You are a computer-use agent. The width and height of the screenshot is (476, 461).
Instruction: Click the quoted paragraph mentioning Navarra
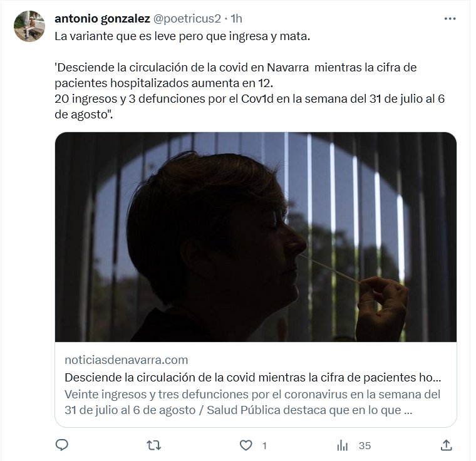click(x=235, y=75)
